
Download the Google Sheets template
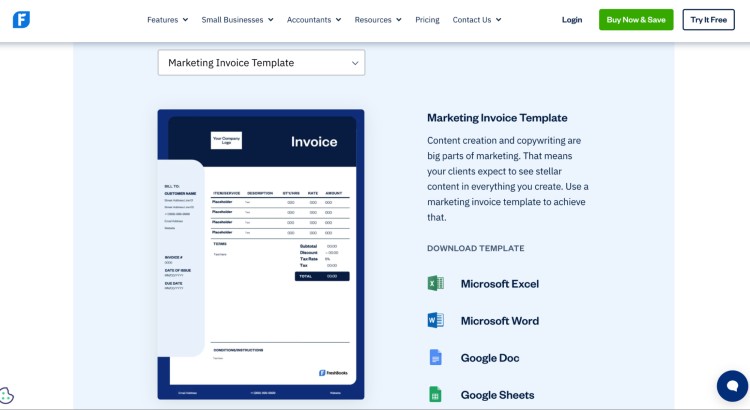[497, 395]
